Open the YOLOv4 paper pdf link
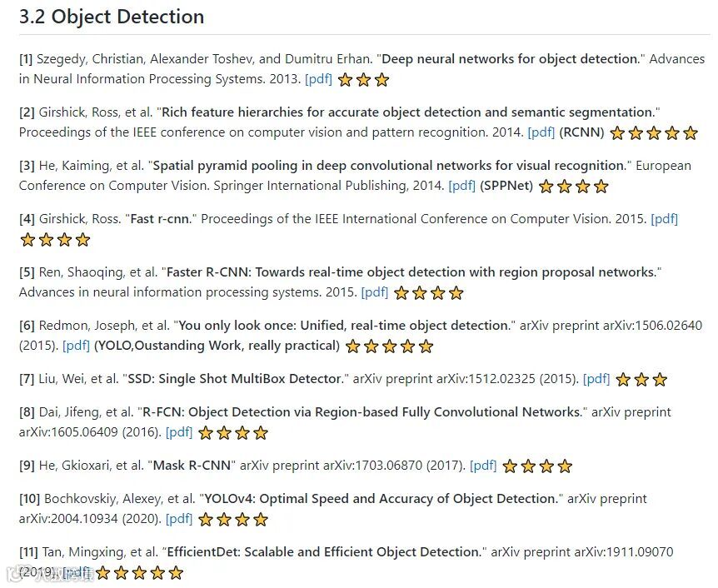The height and width of the screenshot is (588, 718). coord(179,519)
